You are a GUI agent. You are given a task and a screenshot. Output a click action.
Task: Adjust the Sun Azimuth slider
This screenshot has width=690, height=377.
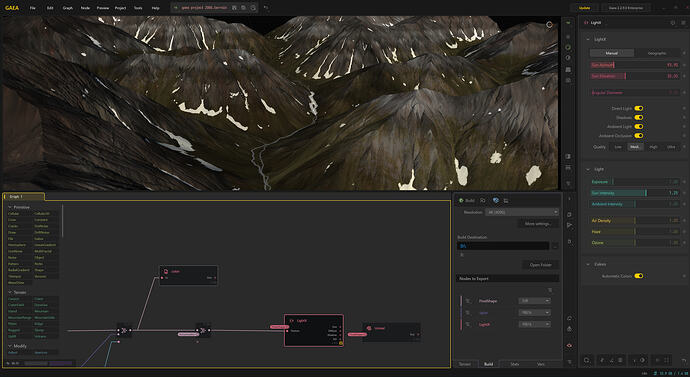point(635,65)
